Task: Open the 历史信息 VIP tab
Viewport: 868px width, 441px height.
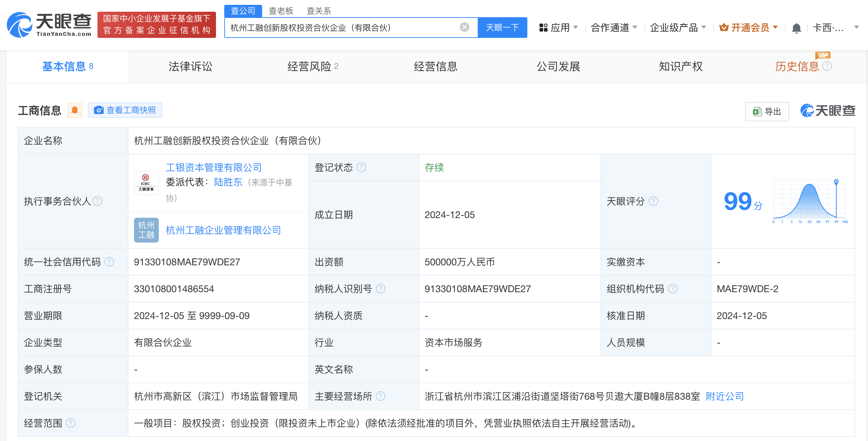Action: (x=797, y=66)
